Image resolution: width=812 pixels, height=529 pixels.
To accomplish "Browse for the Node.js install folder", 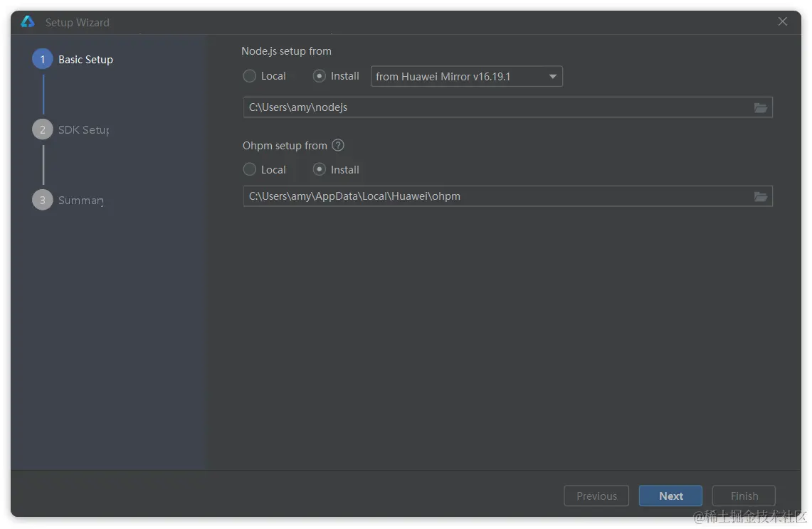I will click(x=760, y=107).
